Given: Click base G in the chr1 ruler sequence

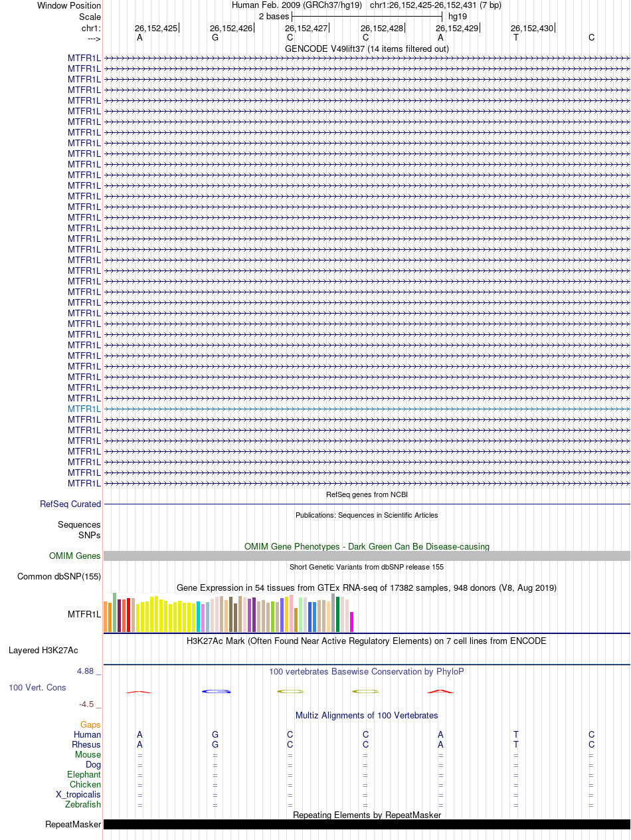Looking at the screenshot, I should [x=215, y=38].
